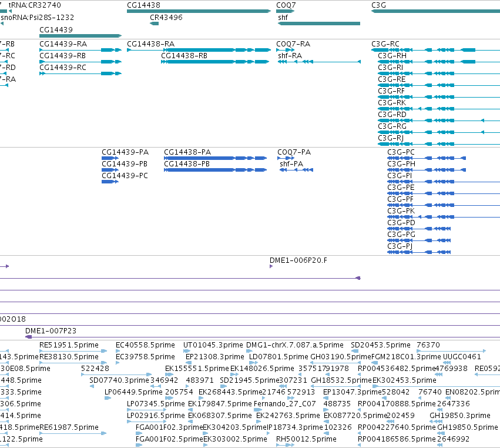The image size is (500, 448).
Task: Select the CG14438-RB transcript label
Action: [184, 55]
